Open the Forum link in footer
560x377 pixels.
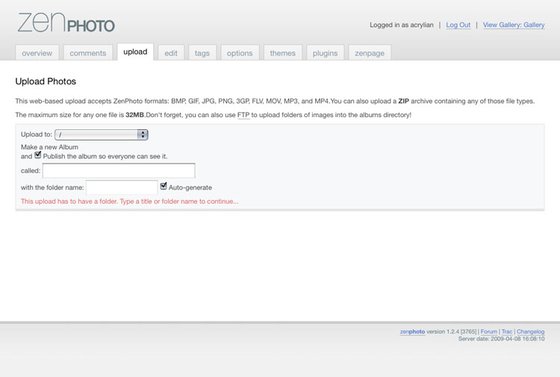pyautogui.click(x=489, y=332)
